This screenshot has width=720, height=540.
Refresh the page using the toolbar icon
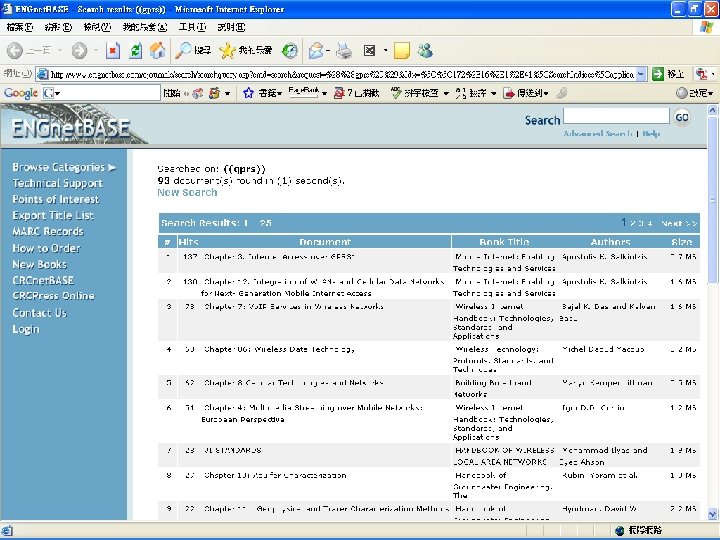(x=135, y=50)
